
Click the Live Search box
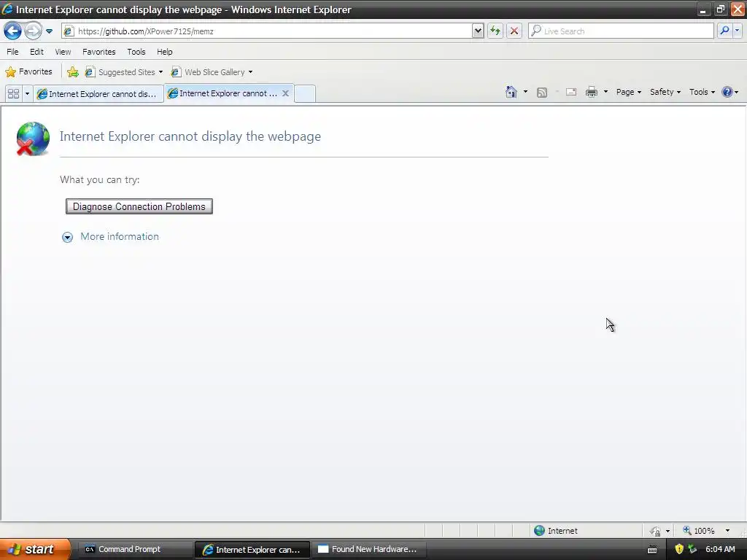tap(622, 31)
